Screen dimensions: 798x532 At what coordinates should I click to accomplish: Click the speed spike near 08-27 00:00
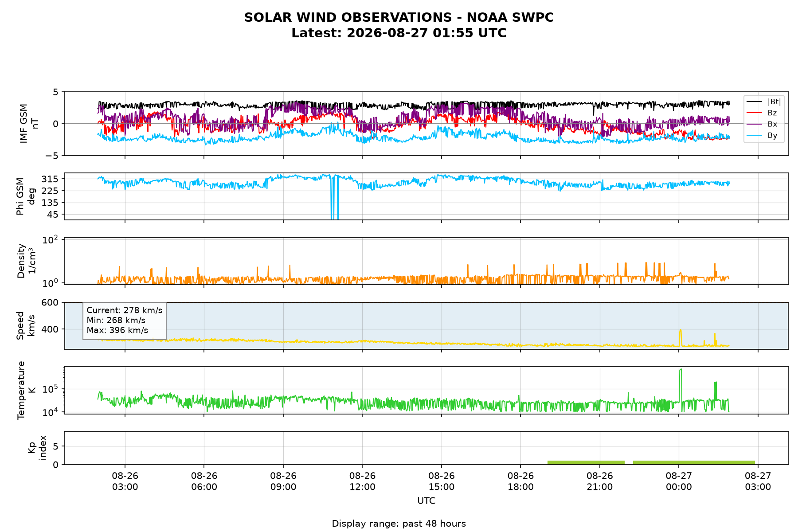point(681,337)
